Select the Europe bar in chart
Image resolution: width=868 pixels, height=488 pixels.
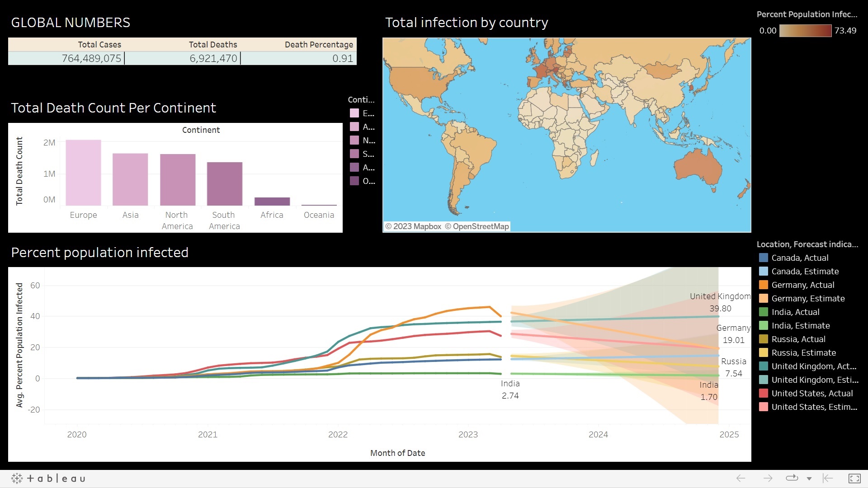coord(83,173)
